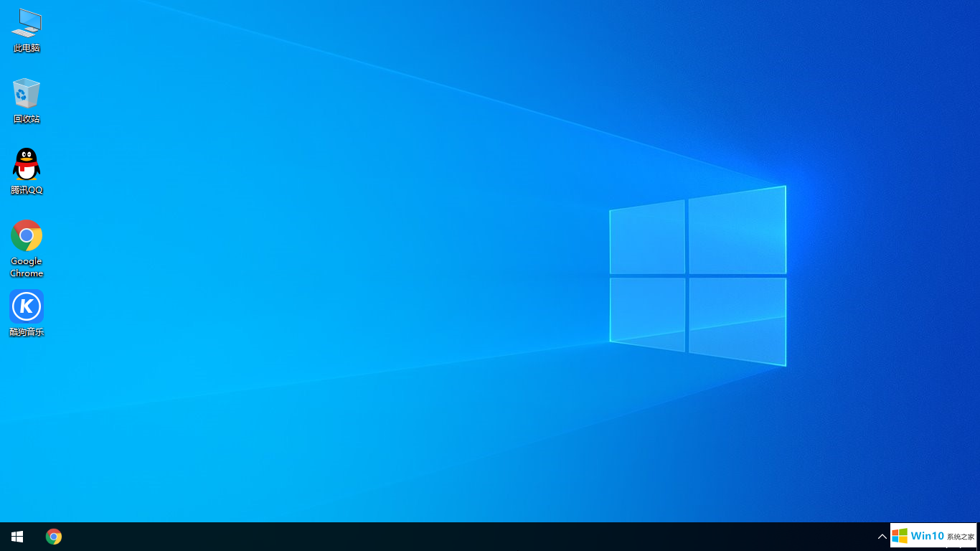Select the Google Chrome desktop shortcut icon
The image size is (980, 551).
[x=27, y=235]
